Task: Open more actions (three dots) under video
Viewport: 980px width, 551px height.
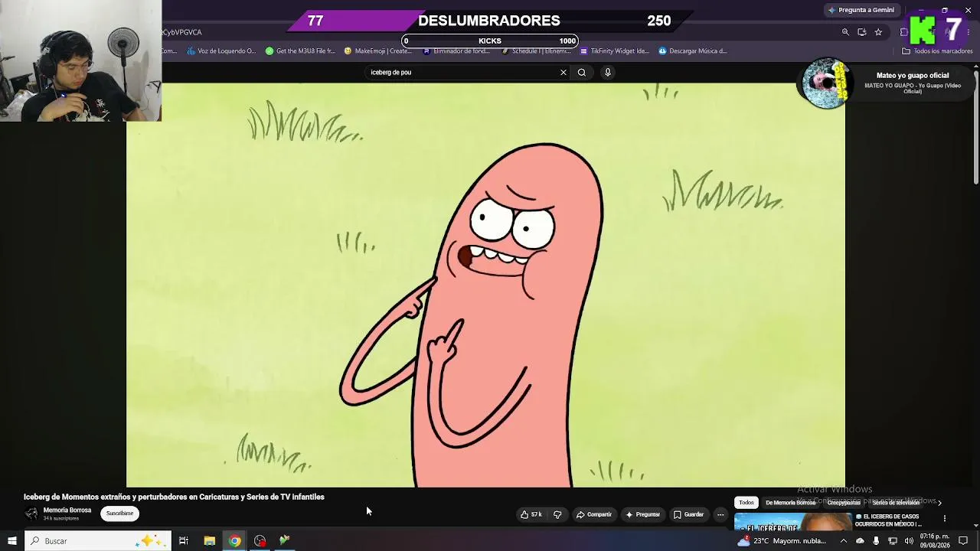Action: coord(720,514)
